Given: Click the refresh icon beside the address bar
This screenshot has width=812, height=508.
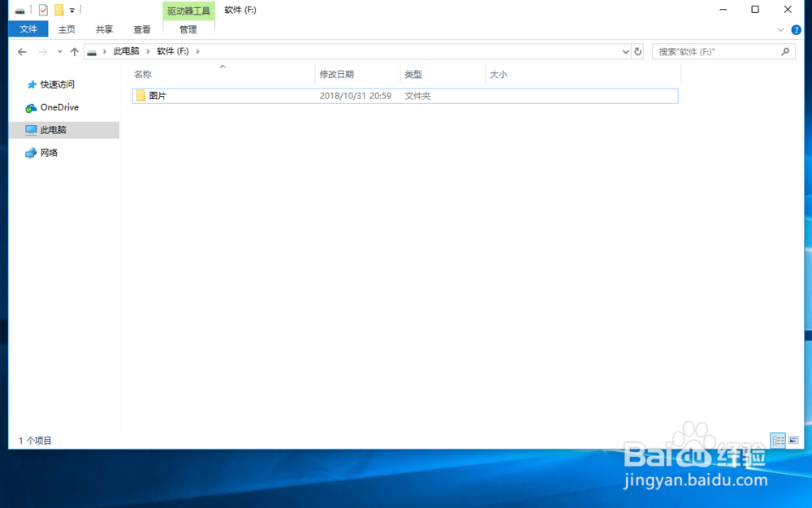Looking at the screenshot, I should coord(638,51).
